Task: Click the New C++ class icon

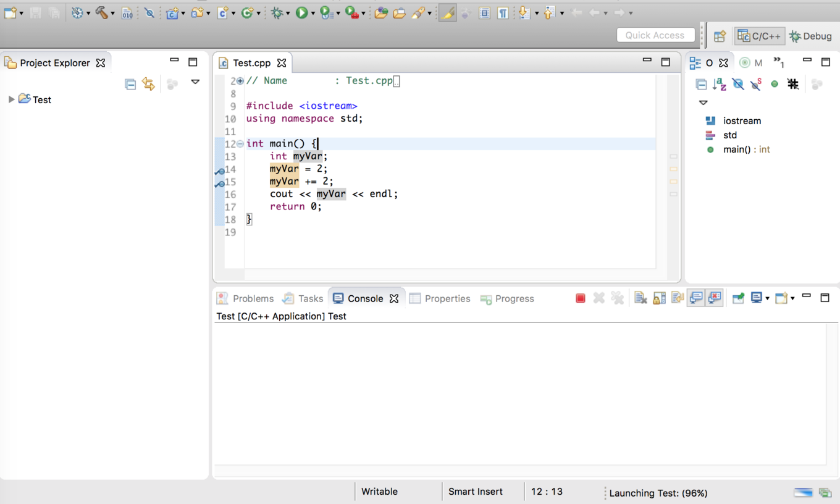Action: [x=247, y=12]
